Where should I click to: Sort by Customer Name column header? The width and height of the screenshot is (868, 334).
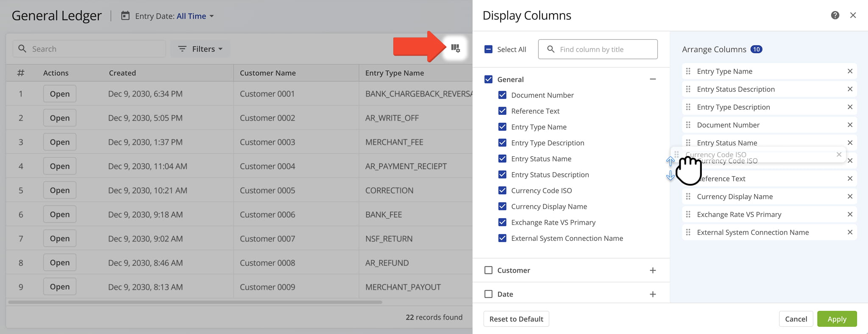pyautogui.click(x=268, y=73)
